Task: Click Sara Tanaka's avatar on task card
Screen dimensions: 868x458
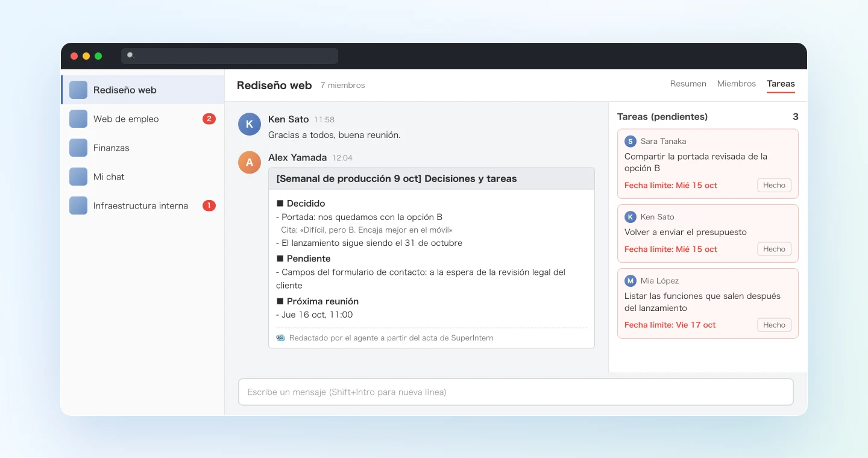Action: click(x=631, y=141)
